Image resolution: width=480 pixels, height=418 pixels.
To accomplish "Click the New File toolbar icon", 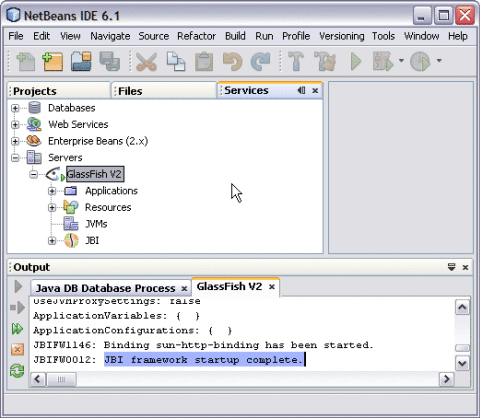I will tap(26, 61).
